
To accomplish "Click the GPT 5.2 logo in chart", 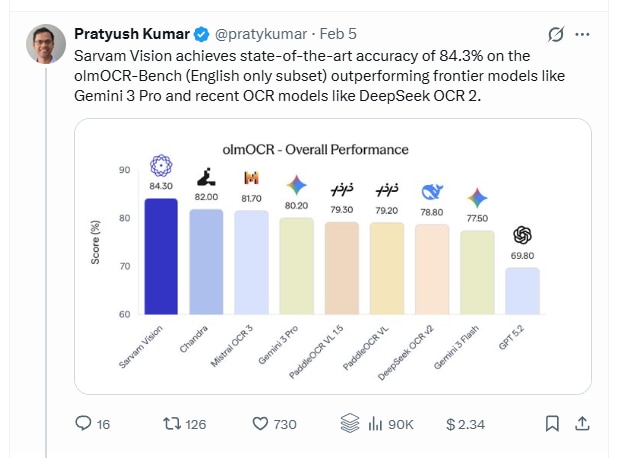I will (x=522, y=236).
